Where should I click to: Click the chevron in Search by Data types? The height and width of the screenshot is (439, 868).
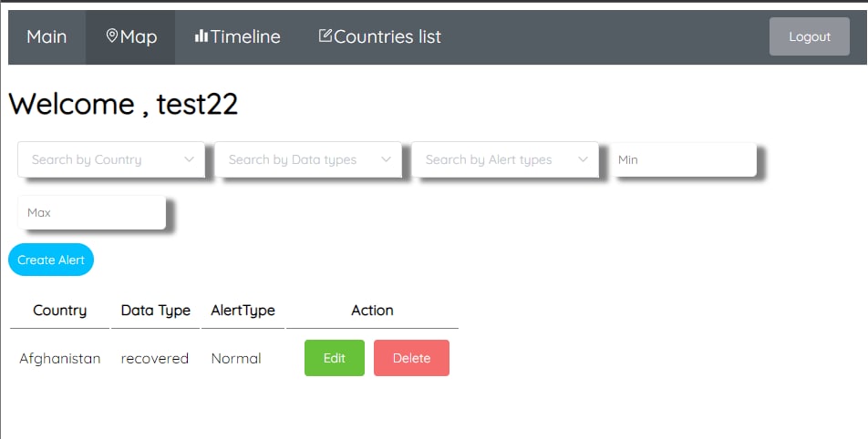coord(386,159)
